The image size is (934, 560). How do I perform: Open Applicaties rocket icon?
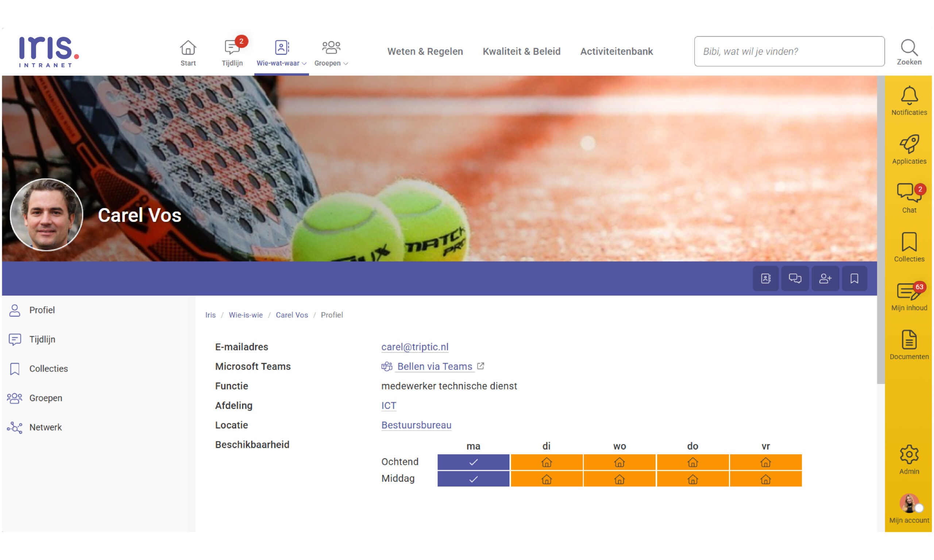coord(909,144)
